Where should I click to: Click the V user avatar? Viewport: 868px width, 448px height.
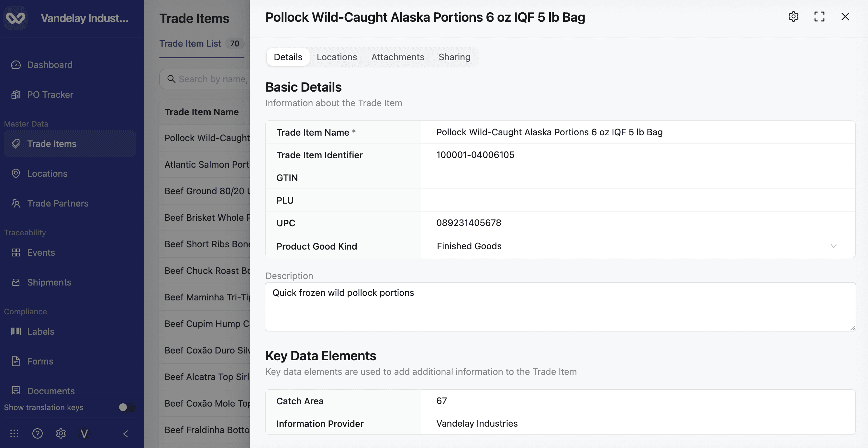click(84, 433)
